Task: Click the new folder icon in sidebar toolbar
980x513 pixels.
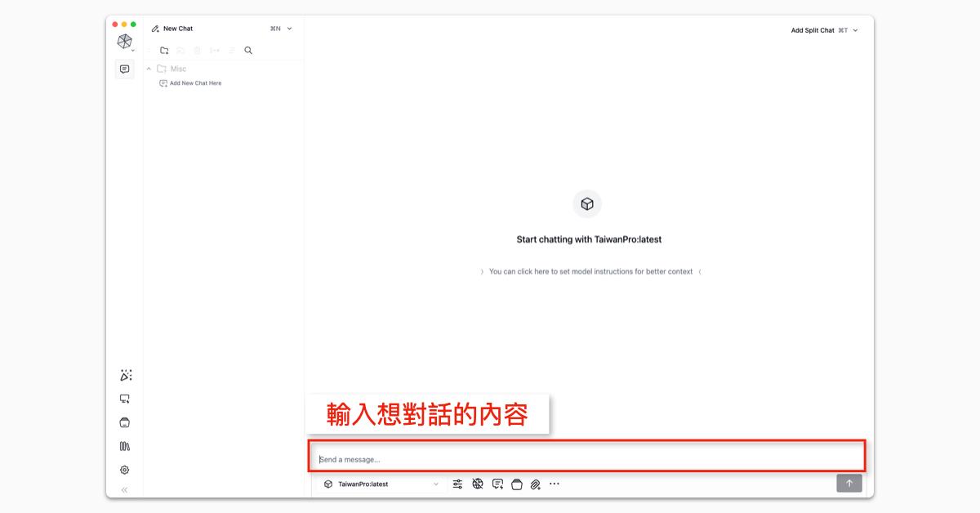Action: pyautogui.click(x=164, y=51)
